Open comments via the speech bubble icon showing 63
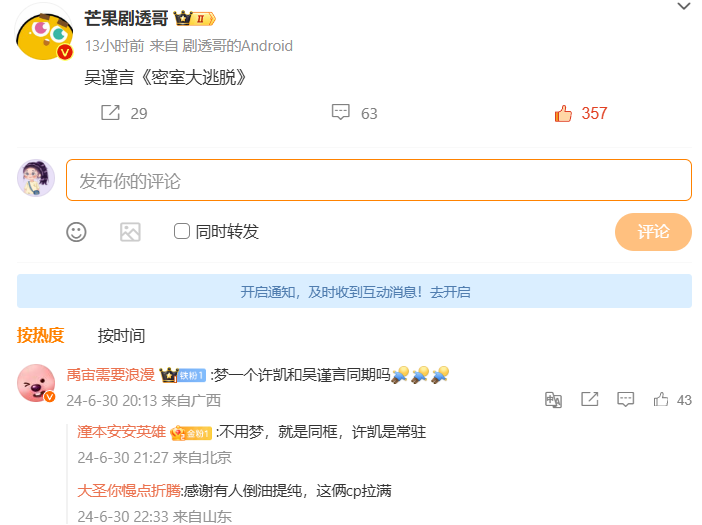Image resolution: width=702 pixels, height=525 pixels. pos(340,112)
